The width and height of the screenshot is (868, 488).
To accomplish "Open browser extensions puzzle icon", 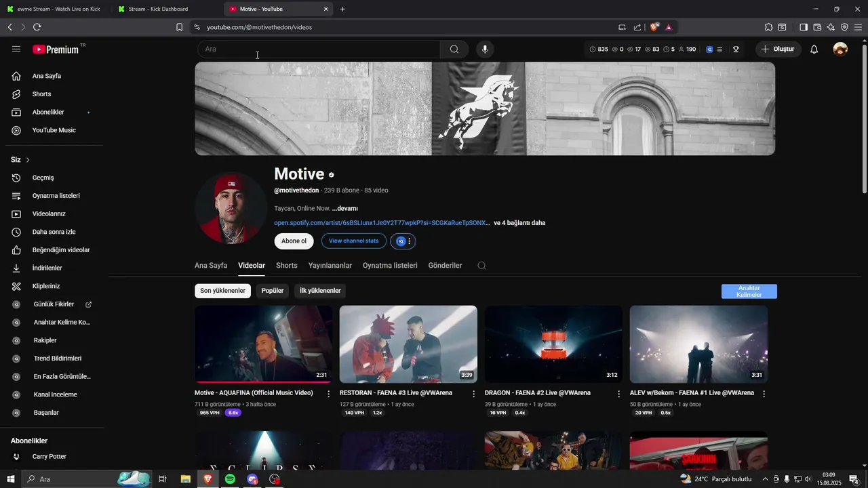I will point(768,27).
